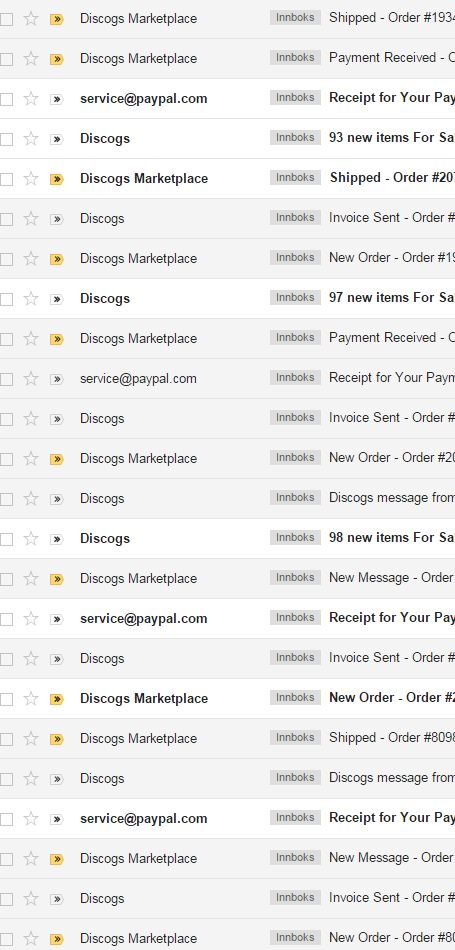Viewport: 455px width, 950px height.
Task: Star the 'New Order - Order #19' email
Action: pyautogui.click(x=31, y=259)
